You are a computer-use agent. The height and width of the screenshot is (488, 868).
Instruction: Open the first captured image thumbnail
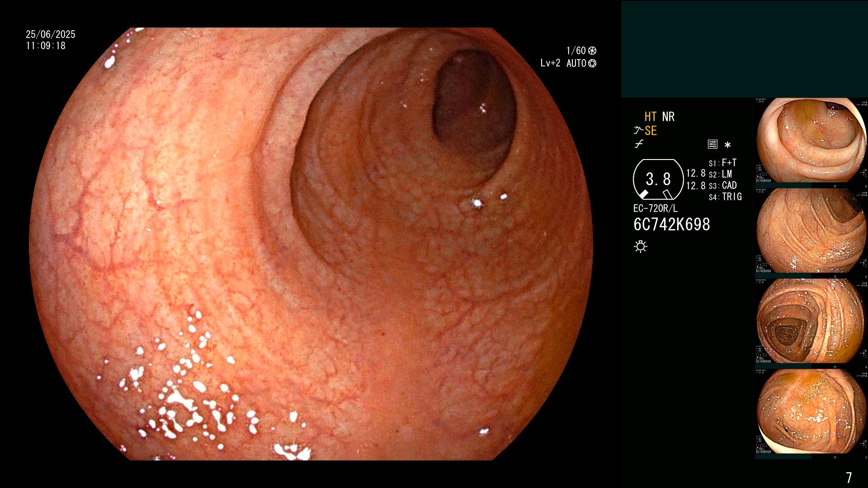click(x=811, y=140)
